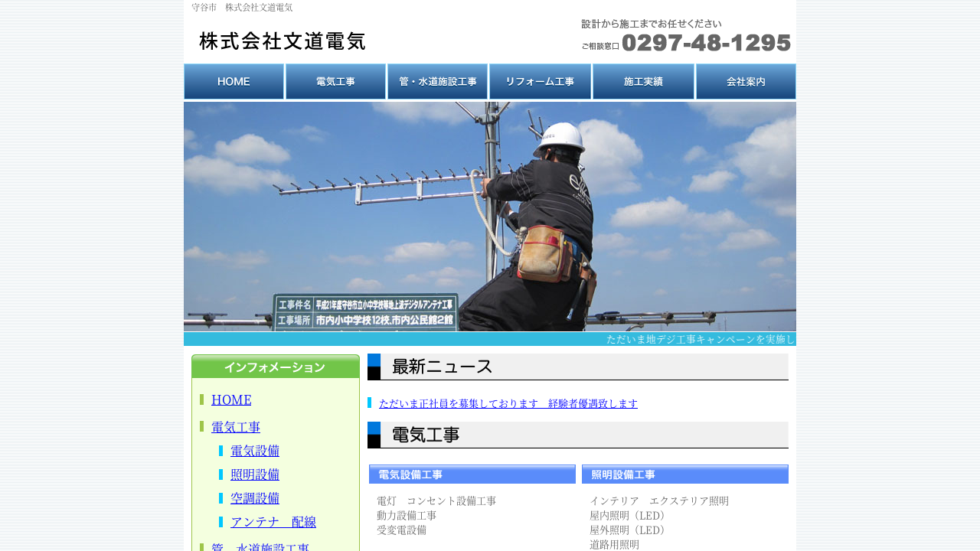The image size is (980, 551).
Task: Click the text 受変電設備
Action: (401, 530)
